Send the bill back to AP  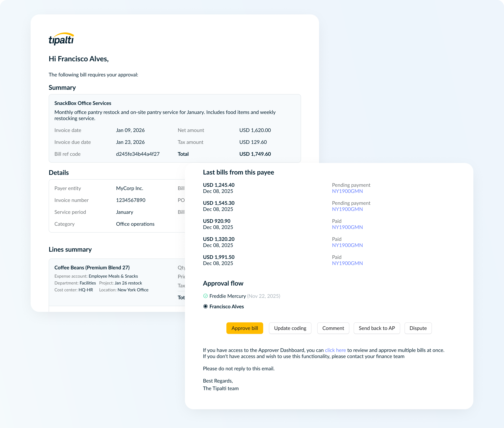(377, 328)
